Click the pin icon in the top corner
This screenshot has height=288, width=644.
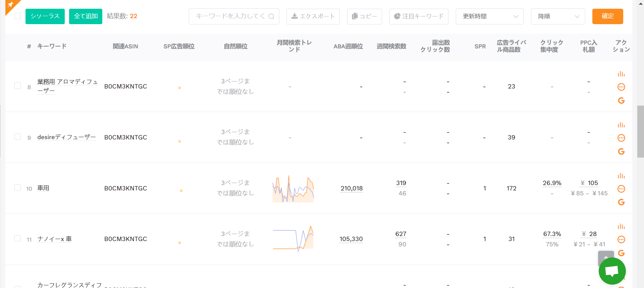click(10, 5)
